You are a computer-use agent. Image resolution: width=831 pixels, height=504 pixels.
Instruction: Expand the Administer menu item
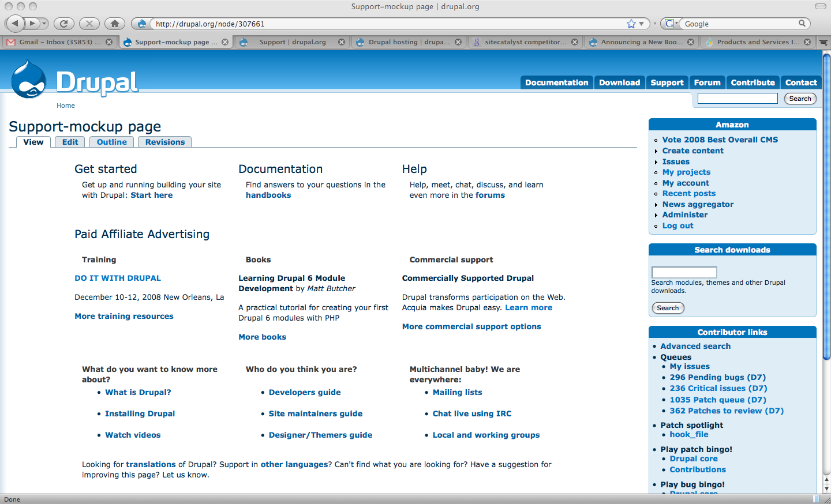pyautogui.click(x=684, y=215)
